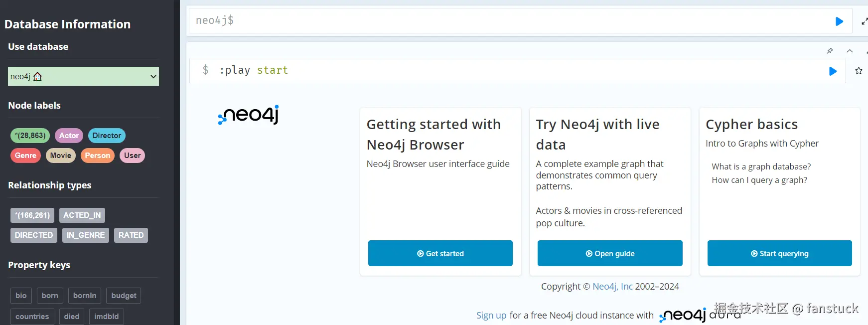Click the Start querying button
The image size is (868, 325).
[779, 253]
